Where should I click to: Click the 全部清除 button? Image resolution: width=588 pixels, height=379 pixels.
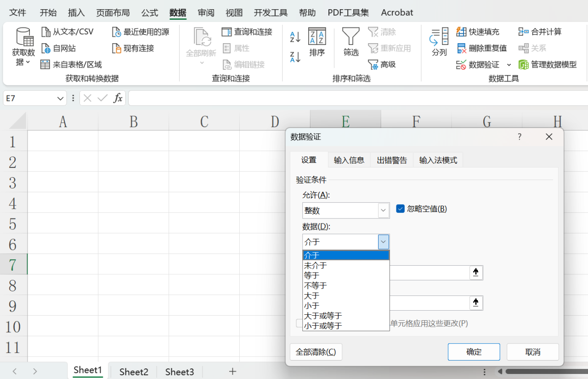tap(316, 352)
